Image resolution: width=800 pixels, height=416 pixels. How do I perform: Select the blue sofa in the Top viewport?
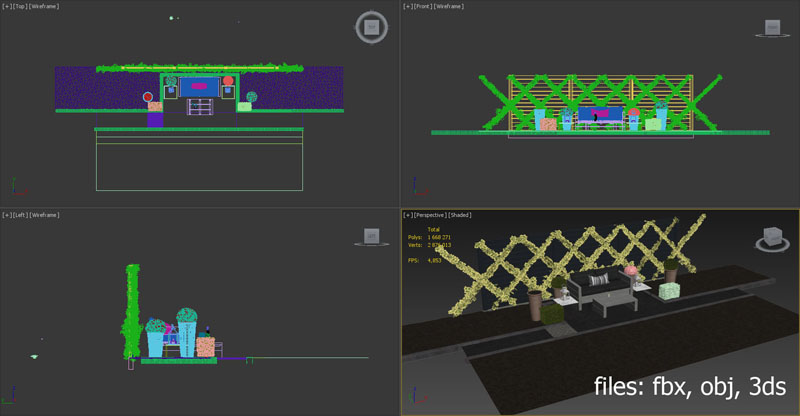click(198, 88)
